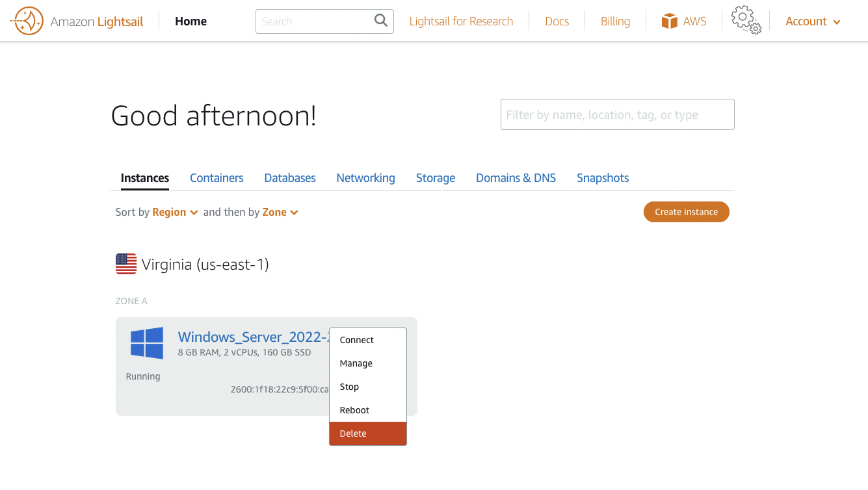Focus the Filter by name input
The width and height of the screenshot is (868, 490).
[618, 114]
